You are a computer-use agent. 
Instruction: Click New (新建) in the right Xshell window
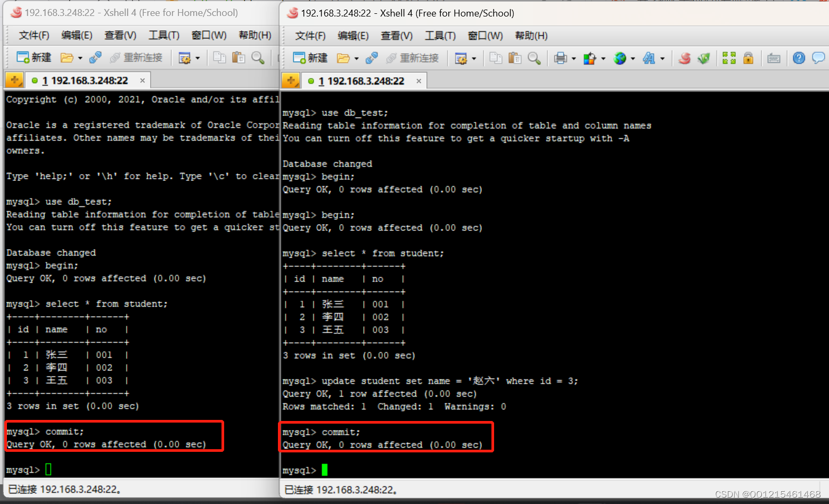point(310,58)
